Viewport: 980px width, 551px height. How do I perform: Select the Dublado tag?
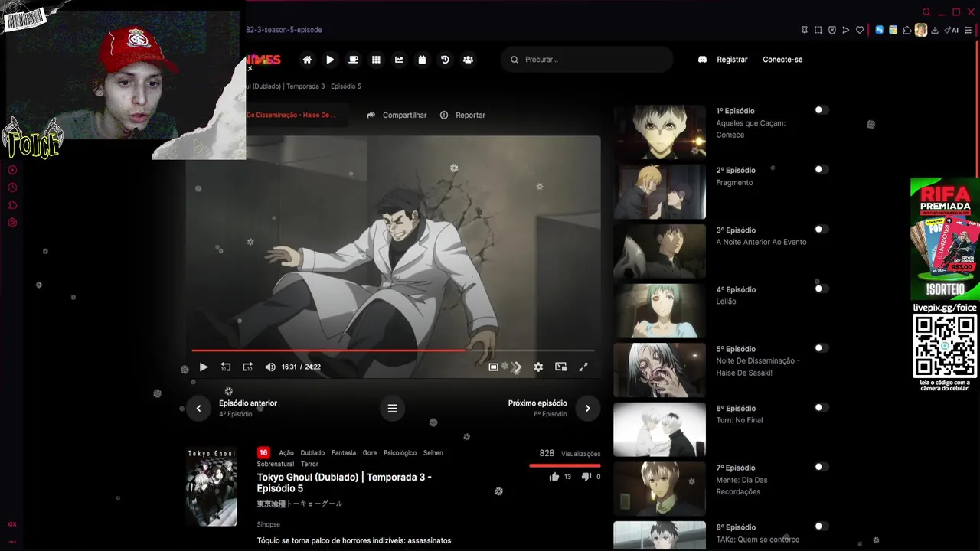pyautogui.click(x=312, y=453)
